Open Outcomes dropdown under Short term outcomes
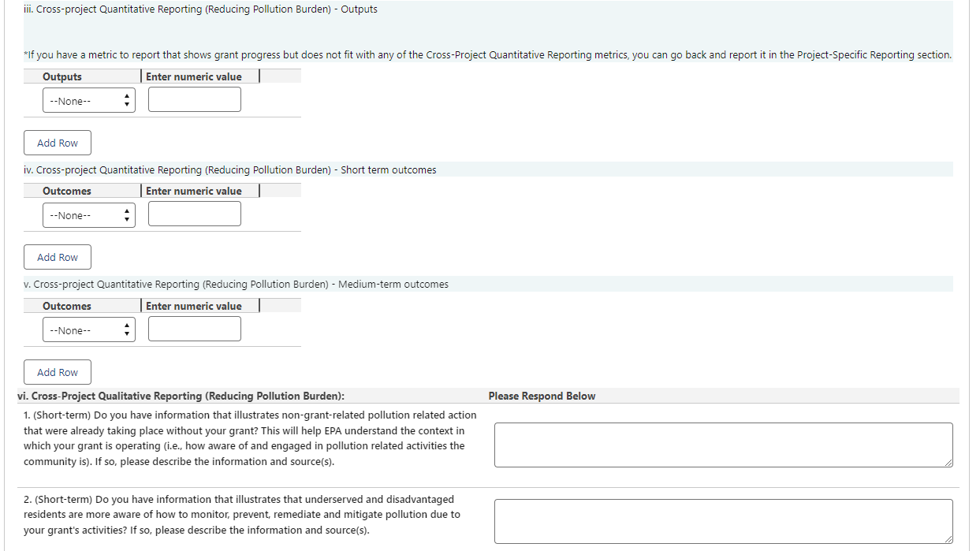 [x=89, y=214]
